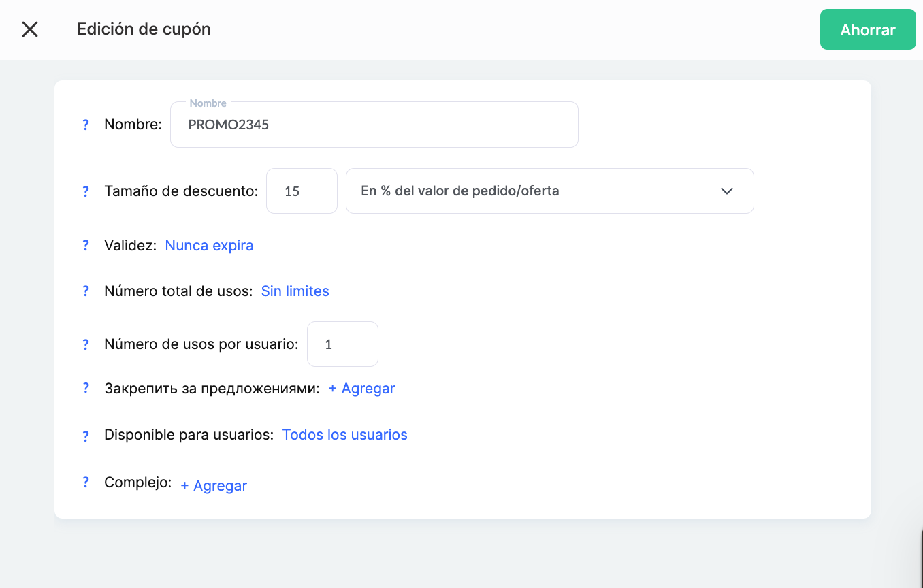This screenshot has width=923, height=588.
Task: View help for Disponible para usuarios
Action: click(86, 436)
